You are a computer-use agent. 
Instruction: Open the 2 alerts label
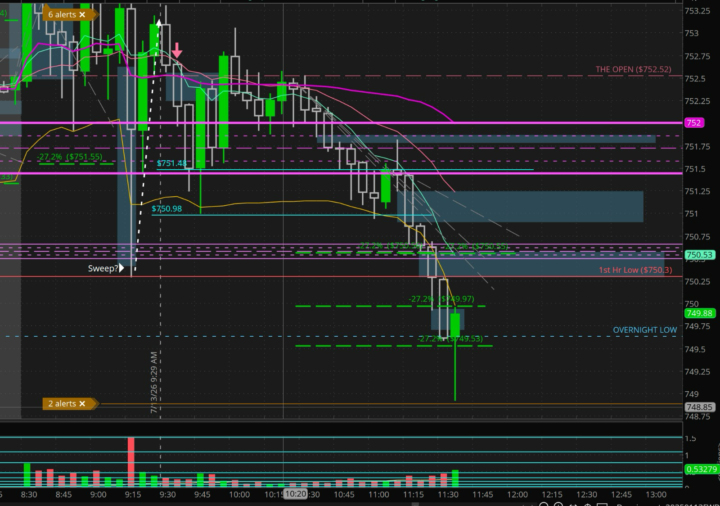(x=62, y=404)
